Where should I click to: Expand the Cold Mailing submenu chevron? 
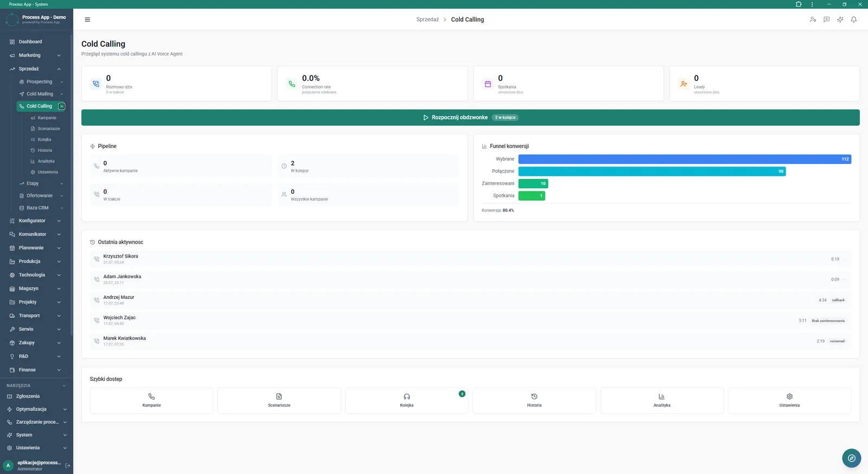[62, 94]
